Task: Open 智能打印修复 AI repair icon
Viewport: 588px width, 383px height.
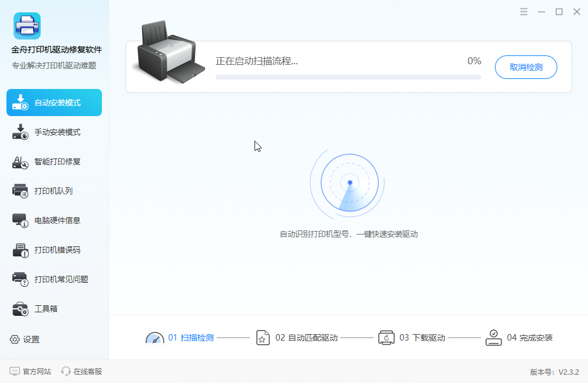Action: click(20, 161)
